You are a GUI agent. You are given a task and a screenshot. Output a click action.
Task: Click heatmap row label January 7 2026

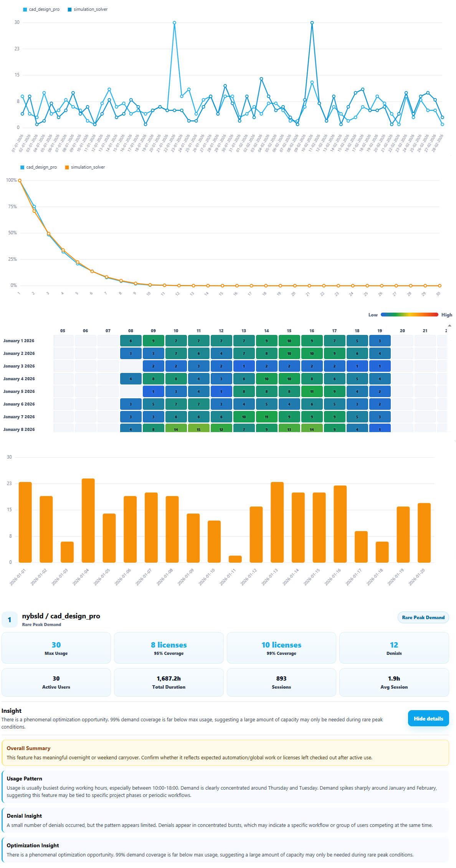pyautogui.click(x=19, y=417)
